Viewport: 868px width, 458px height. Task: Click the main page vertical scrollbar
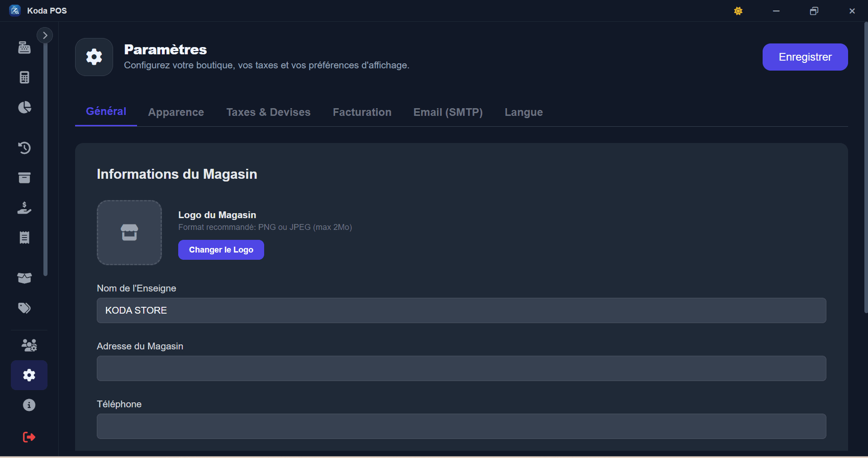tap(865, 167)
